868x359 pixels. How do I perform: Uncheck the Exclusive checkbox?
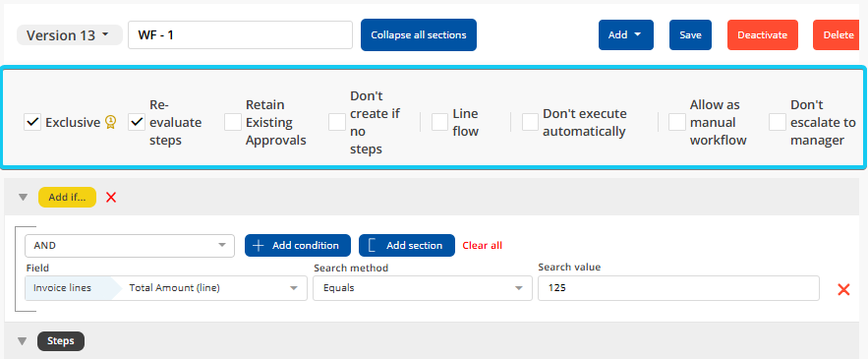click(x=32, y=122)
